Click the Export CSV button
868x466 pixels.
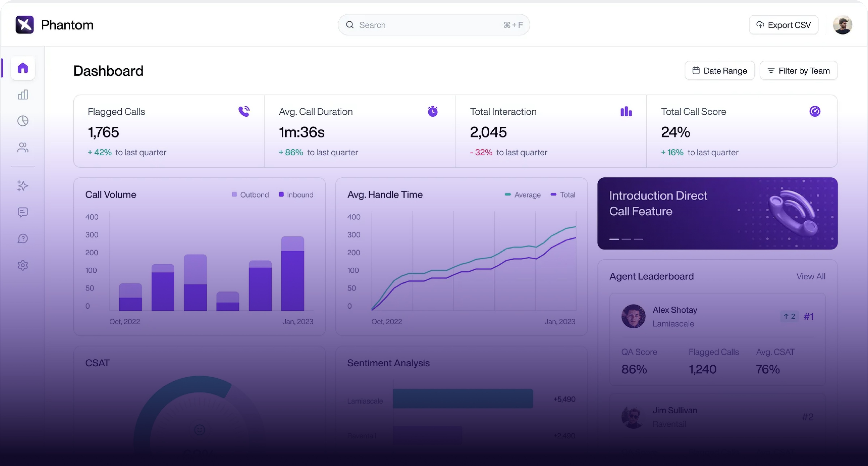(783, 25)
